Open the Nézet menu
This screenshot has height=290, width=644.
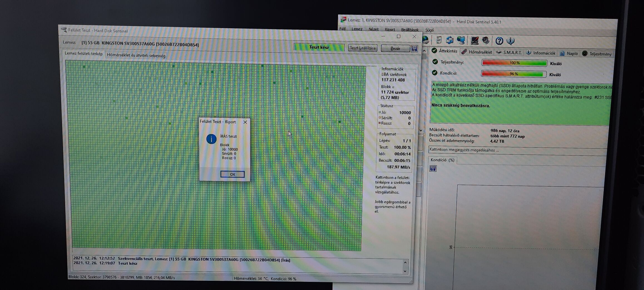(373, 29)
